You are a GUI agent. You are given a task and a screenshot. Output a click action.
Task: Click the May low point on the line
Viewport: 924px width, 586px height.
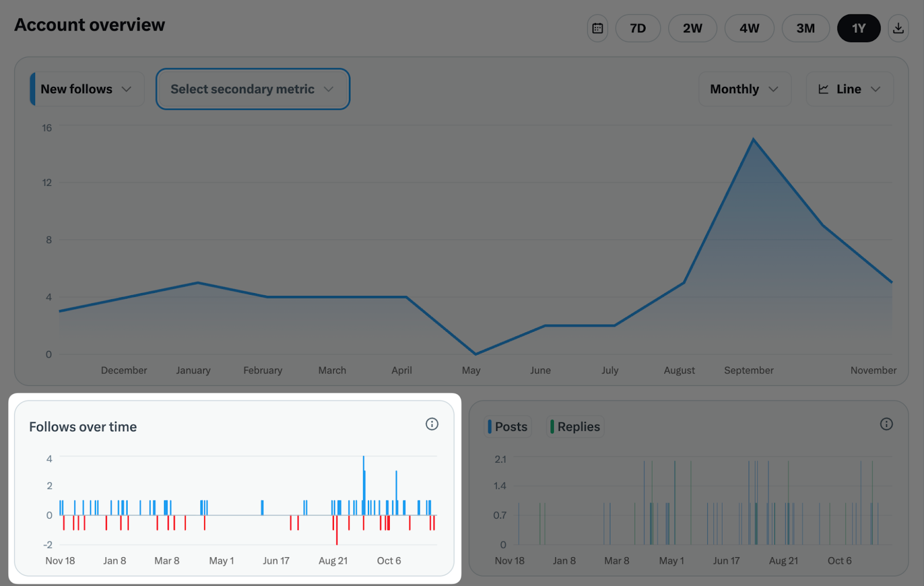pyautogui.click(x=475, y=353)
